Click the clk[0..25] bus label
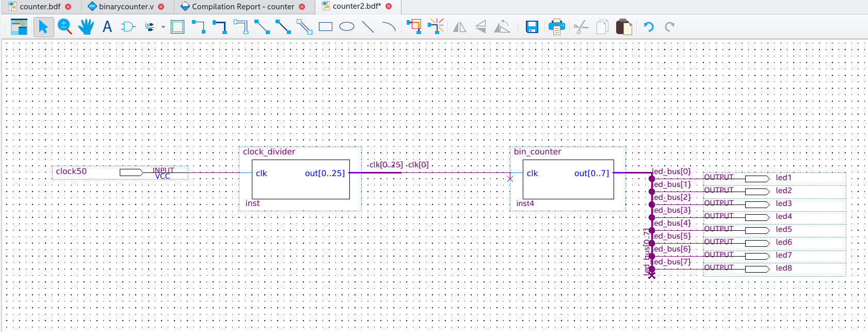The width and height of the screenshot is (868, 332). 386,165
